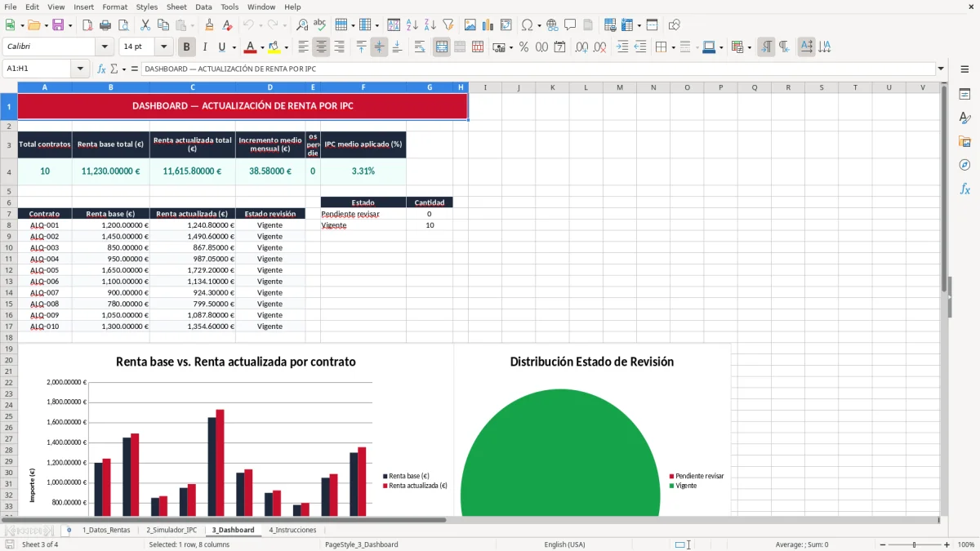The image size is (980, 551).
Task: Click the Add Decimal Place icon
Action: pyautogui.click(x=581, y=47)
